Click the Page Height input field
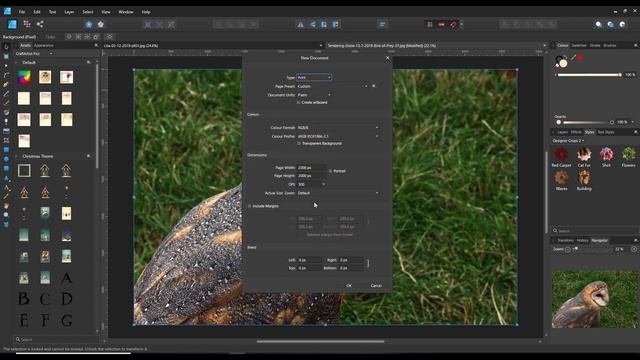 311,176
